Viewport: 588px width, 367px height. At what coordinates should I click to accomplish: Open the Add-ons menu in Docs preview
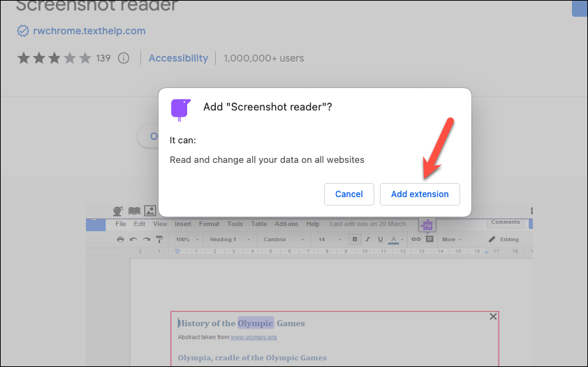tap(286, 224)
